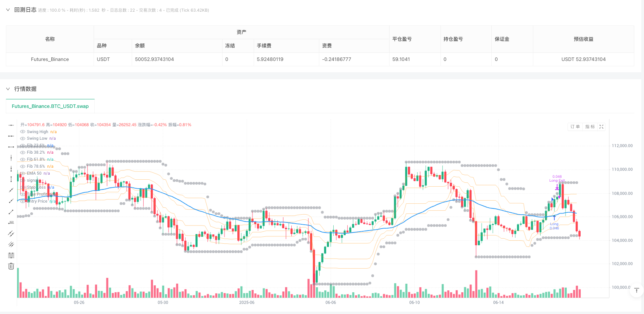Select the stacked horizontal lines Fibonacci tool

click(x=11, y=255)
